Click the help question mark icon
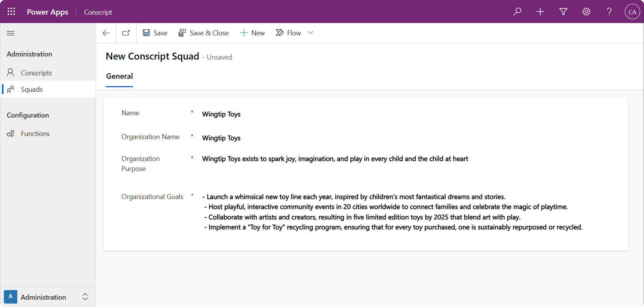 point(609,12)
